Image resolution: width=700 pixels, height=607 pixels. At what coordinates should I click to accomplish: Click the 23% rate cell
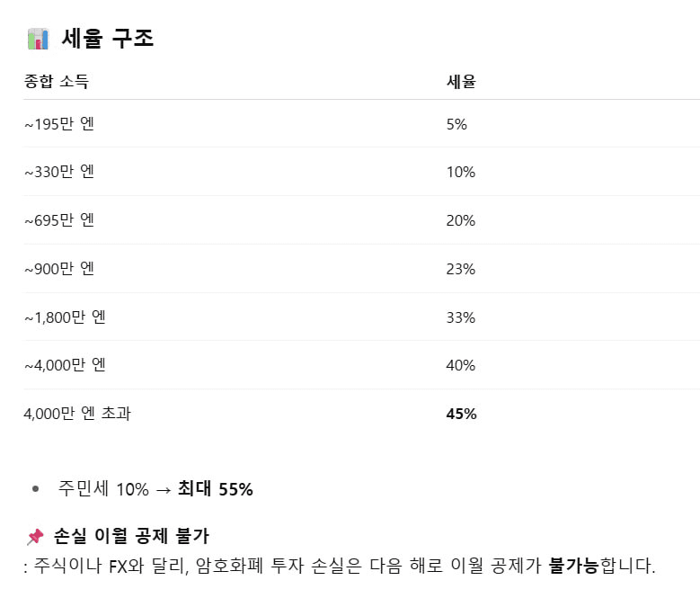coord(460,270)
